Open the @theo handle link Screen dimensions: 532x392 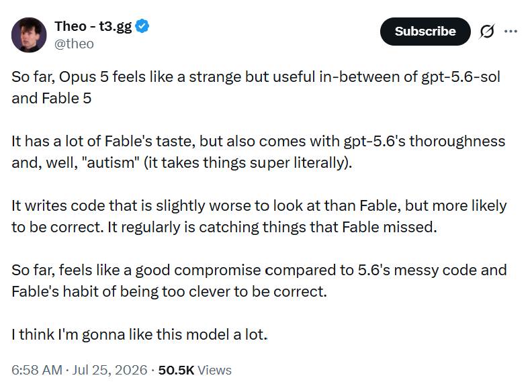[74, 44]
